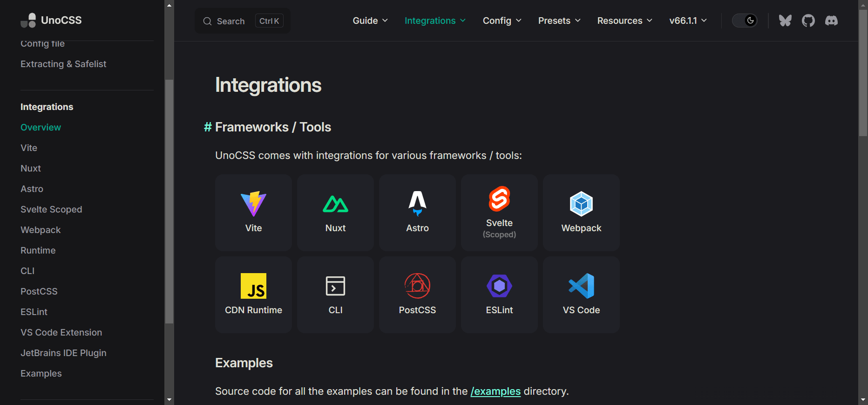Open the CLI terminal card
The image size is (868, 405).
pos(335,295)
